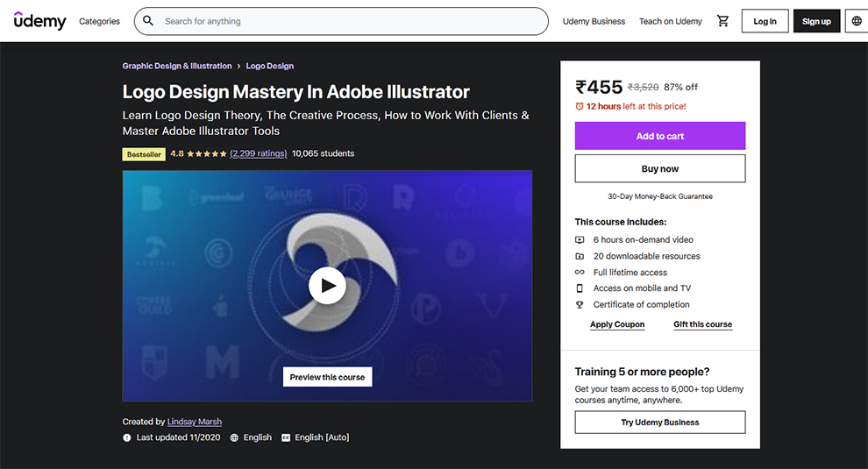868x469 pixels.
Task: Click Preview this course button
Action: tap(327, 377)
